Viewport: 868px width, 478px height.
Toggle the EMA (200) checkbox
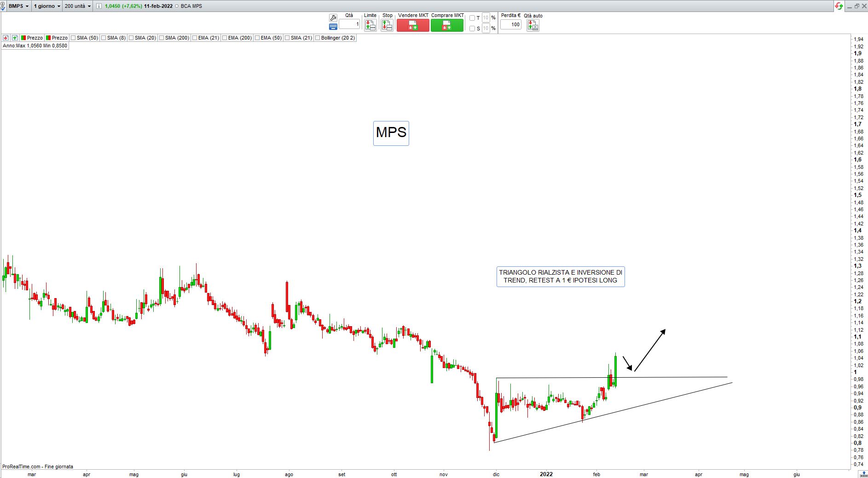pyautogui.click(x=225, y=38)
